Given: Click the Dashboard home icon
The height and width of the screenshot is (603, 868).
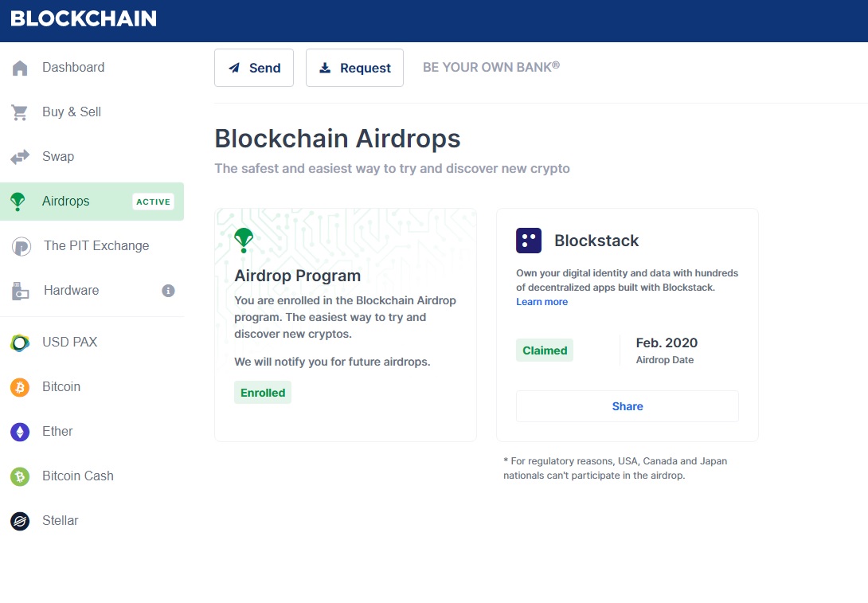Looking at the screenshot, I should click(x=21, y=69).
